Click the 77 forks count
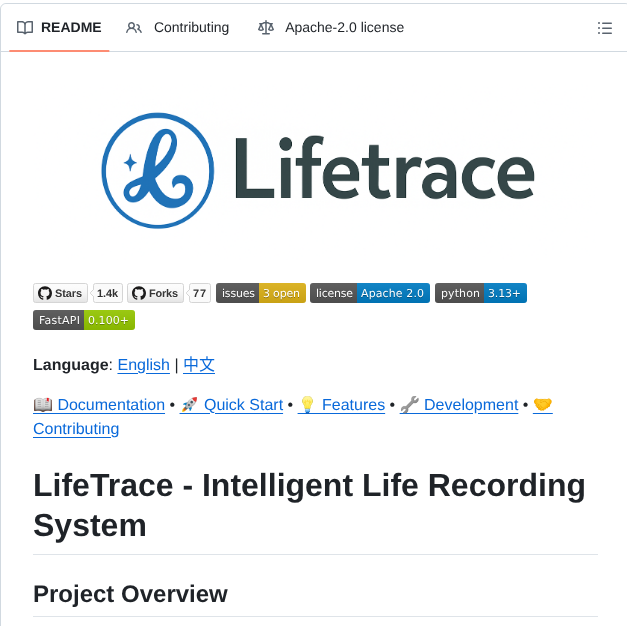 [199, 293]
